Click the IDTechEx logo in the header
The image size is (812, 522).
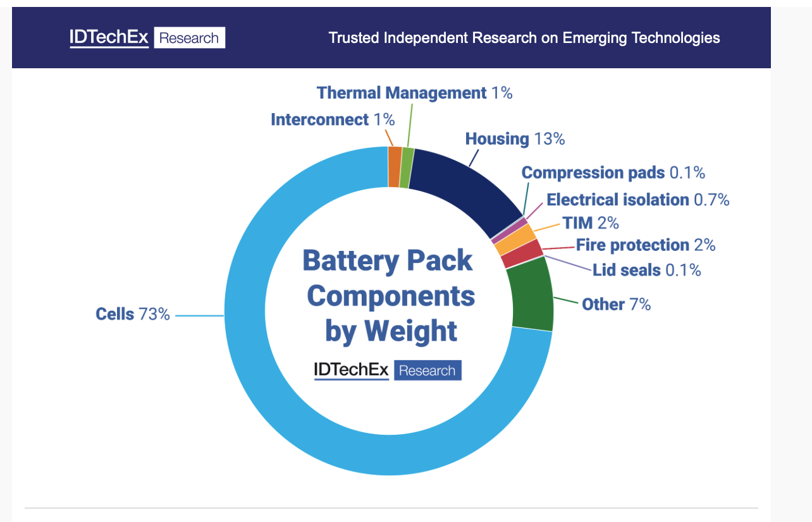pos(109,38)
